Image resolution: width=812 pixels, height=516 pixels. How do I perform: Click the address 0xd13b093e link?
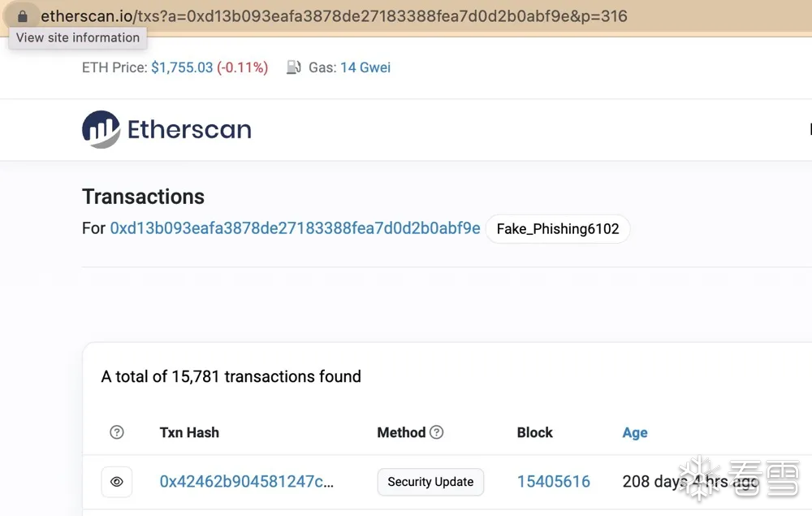pos(295,228)
